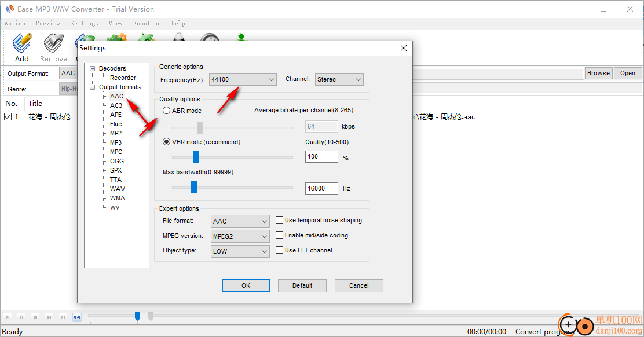Enable Use temporal noise shaping checkbox
The width and height of the screenshot is (644, 337).
pos(279,220)
